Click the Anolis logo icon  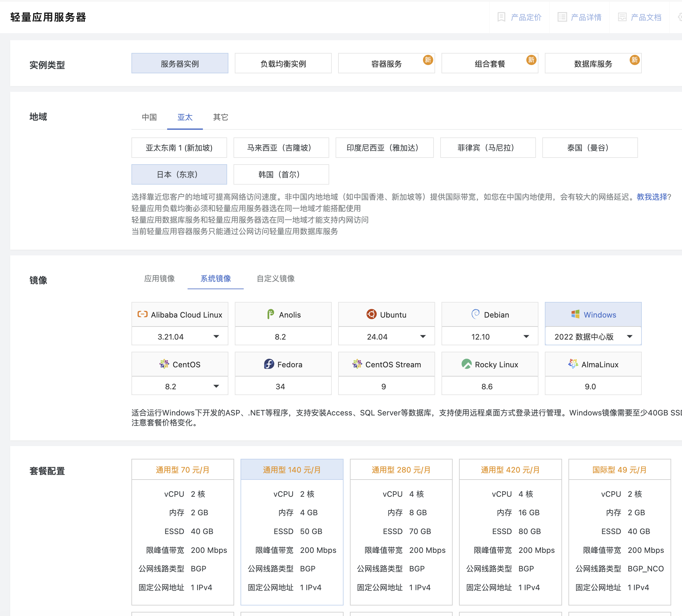(x=270, y=314)
